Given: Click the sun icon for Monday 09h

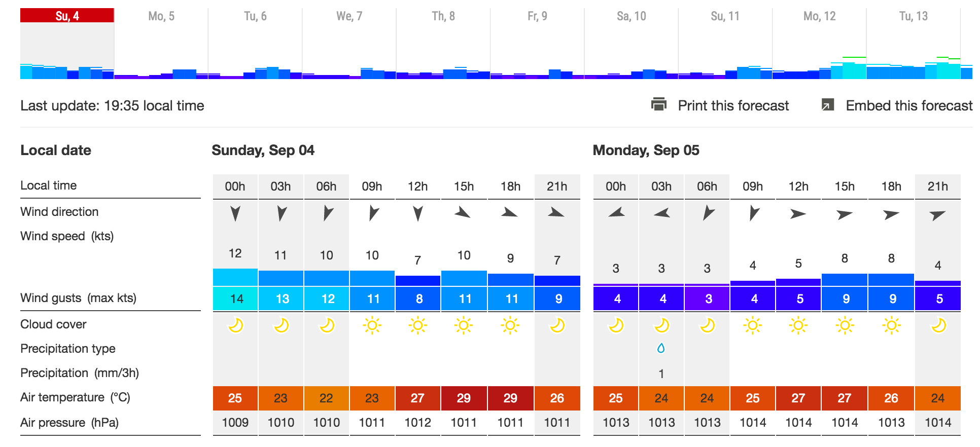Looking at the screenshot, I should (x=753, y=325).
